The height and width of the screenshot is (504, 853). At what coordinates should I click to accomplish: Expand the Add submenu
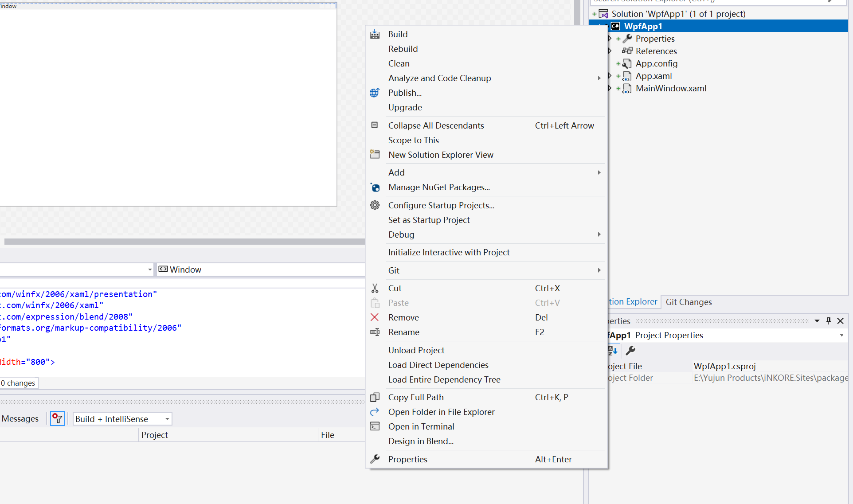pyautogui.click(x=599, y=172)
